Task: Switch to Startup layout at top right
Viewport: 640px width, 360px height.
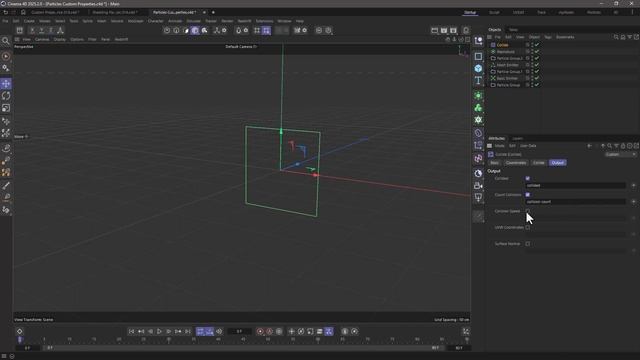Action: click(x=470, y=12)
